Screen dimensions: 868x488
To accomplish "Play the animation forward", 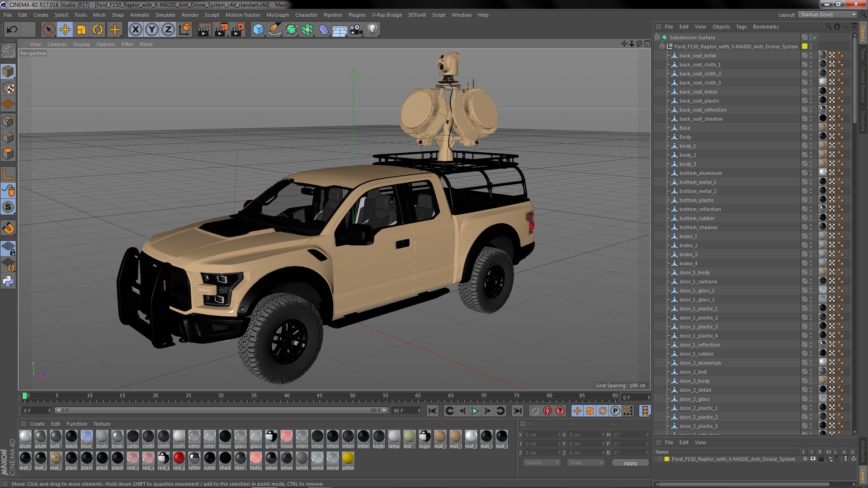I will (x=475, y=411).
